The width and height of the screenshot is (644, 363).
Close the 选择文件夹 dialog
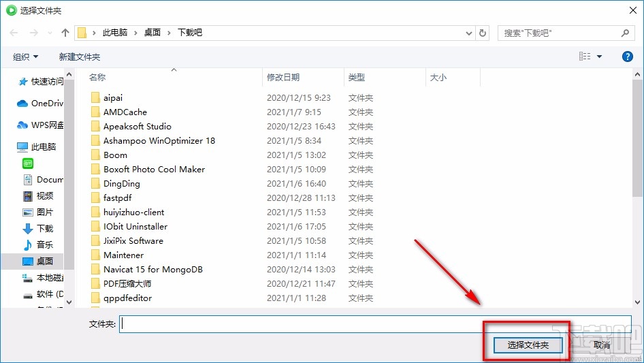pyautogui.click(x=633, y=10)
